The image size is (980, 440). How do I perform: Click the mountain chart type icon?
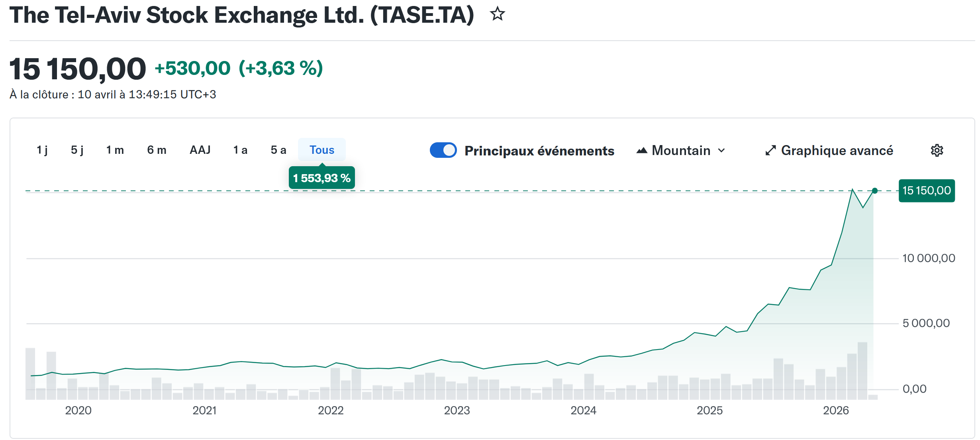click(x=641, y=150)
